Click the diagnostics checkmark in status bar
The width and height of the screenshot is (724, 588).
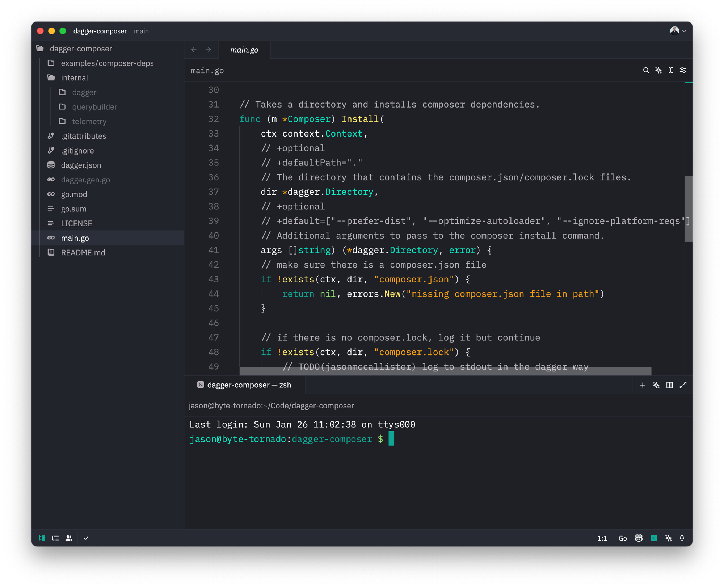point(86,538)
